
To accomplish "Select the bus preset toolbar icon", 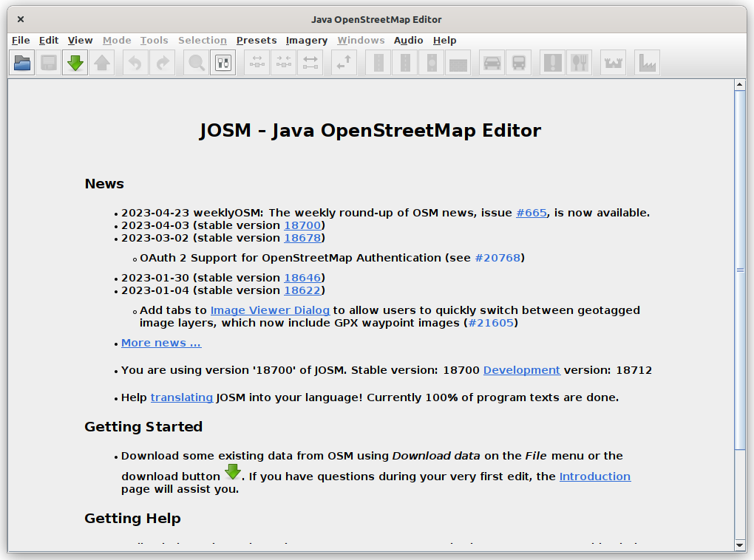I will pyautogui.click(x=519, y=64).
